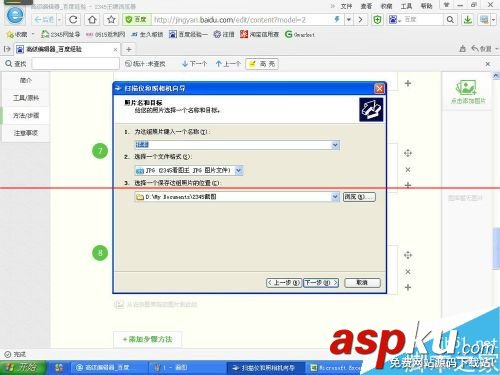Go to the browser home page icon
The width and height of the screenshot is (500, 375).
[x=92, y=20]
